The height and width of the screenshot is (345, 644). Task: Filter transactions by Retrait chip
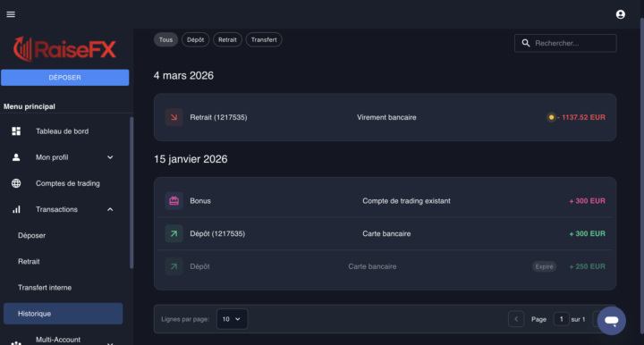pyautogui.click(x=227, y=40)
